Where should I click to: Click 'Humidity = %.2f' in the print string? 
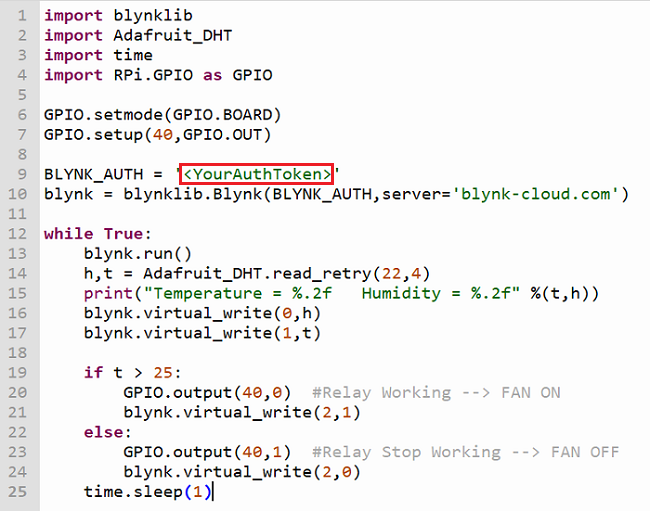pyautogui.click(x=436, y=293)
